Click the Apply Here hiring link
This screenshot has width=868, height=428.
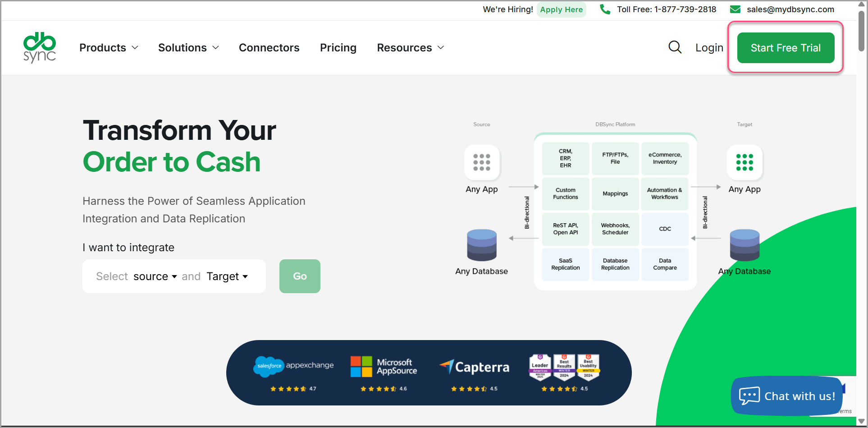[x=561, y=9]
